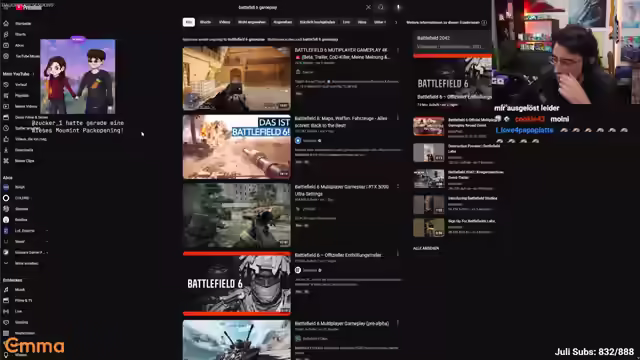The width and height of the screenshot is (640, 360).
Task: Open the Nachrichten news icon under Entdecken
Action: point(6,333)
